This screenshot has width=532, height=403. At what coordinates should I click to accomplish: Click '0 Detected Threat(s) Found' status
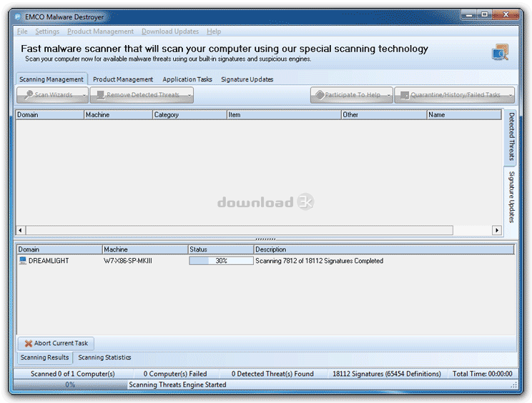pos(272,374)
